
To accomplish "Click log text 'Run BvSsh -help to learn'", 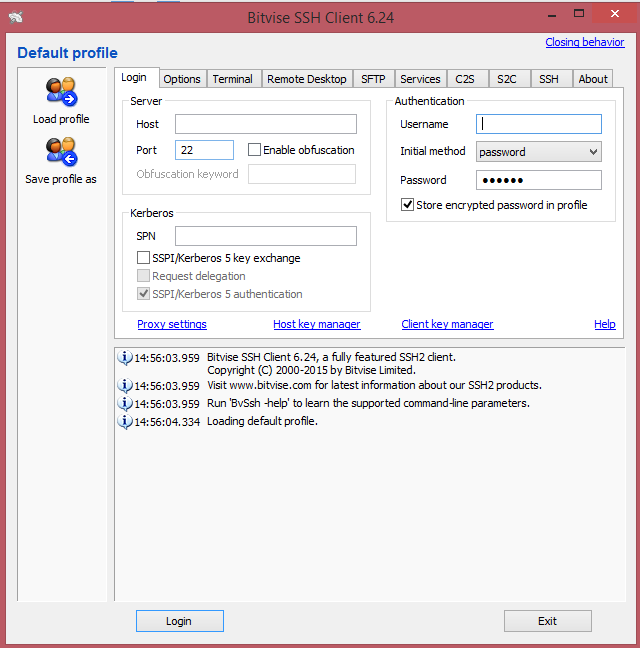I will coord(368,403).
